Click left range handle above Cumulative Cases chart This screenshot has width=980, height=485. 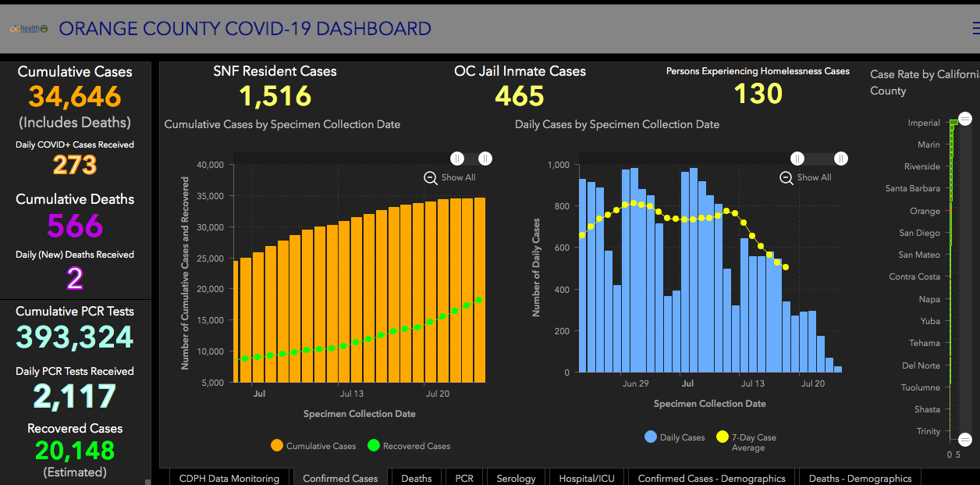pyautogui.click(x=457, y=159)
